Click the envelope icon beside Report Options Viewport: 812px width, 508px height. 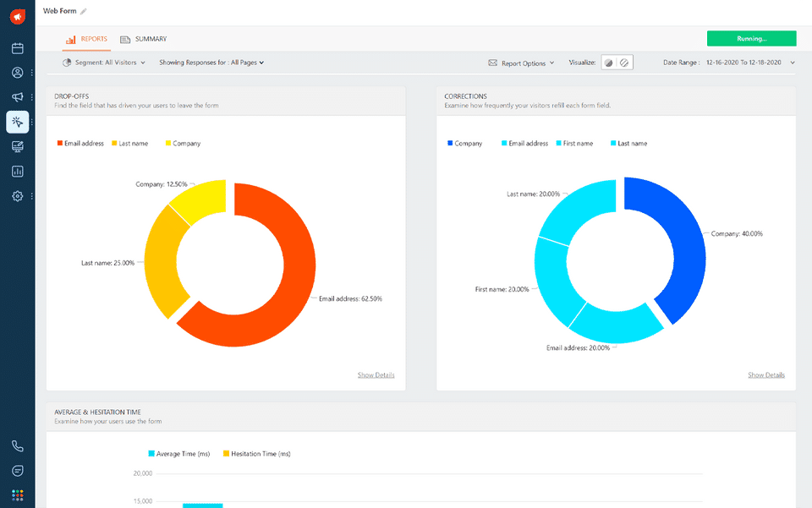(x=492, y=63)
